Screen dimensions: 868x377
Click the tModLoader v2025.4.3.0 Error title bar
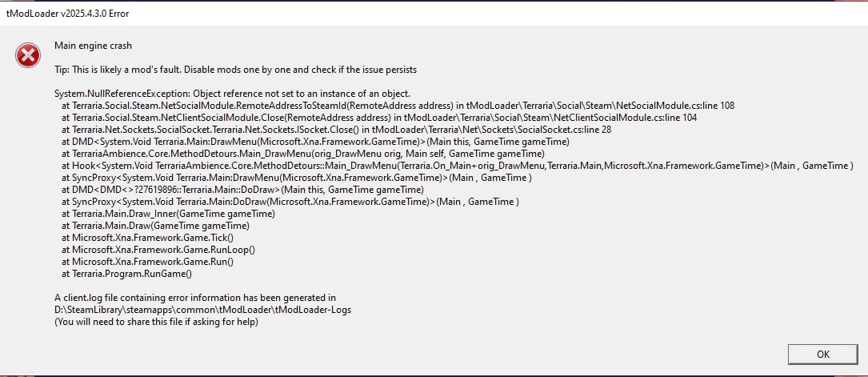tap(68, 14)
